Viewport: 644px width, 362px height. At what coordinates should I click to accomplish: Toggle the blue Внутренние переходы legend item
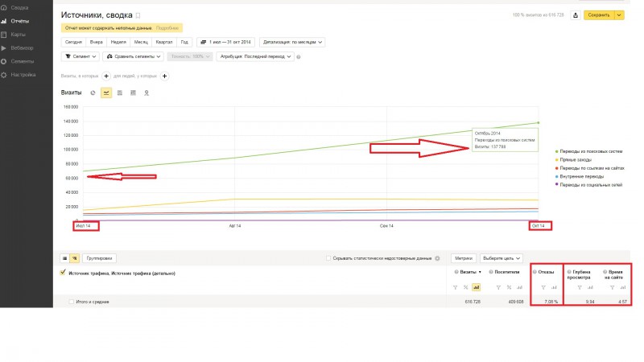coord(580,176)
